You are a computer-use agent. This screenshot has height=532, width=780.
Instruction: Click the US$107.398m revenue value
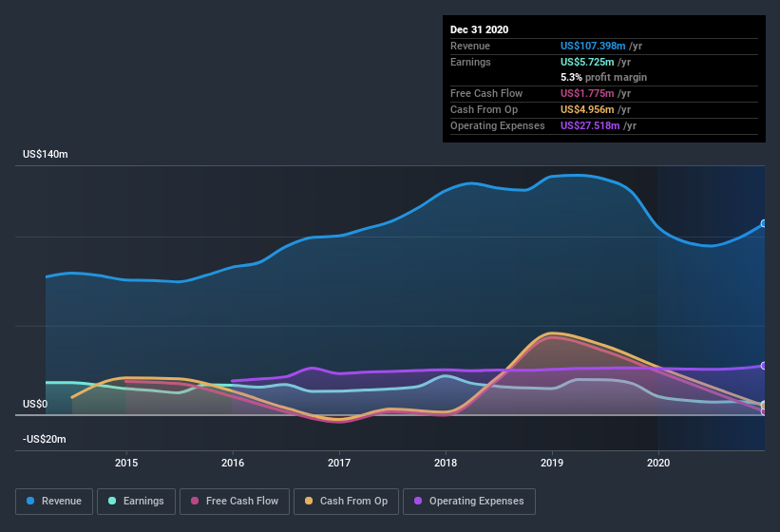593,46
